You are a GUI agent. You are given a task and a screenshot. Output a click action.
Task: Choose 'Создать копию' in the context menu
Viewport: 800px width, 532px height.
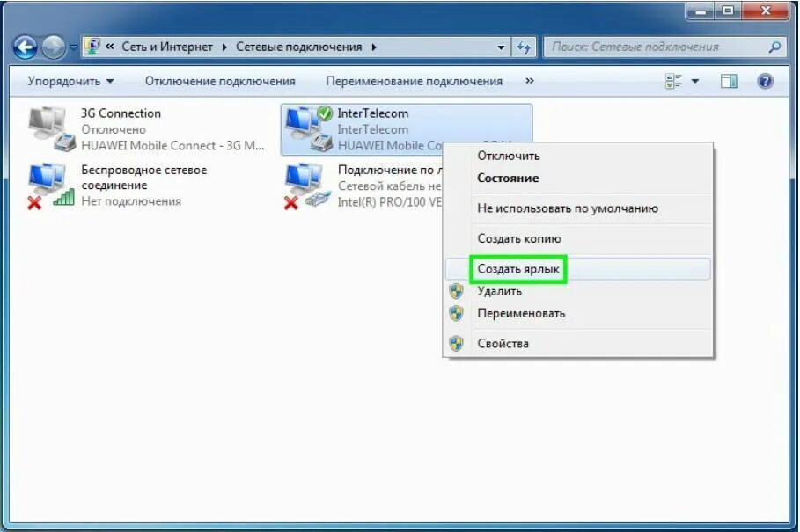pos(578,238)
